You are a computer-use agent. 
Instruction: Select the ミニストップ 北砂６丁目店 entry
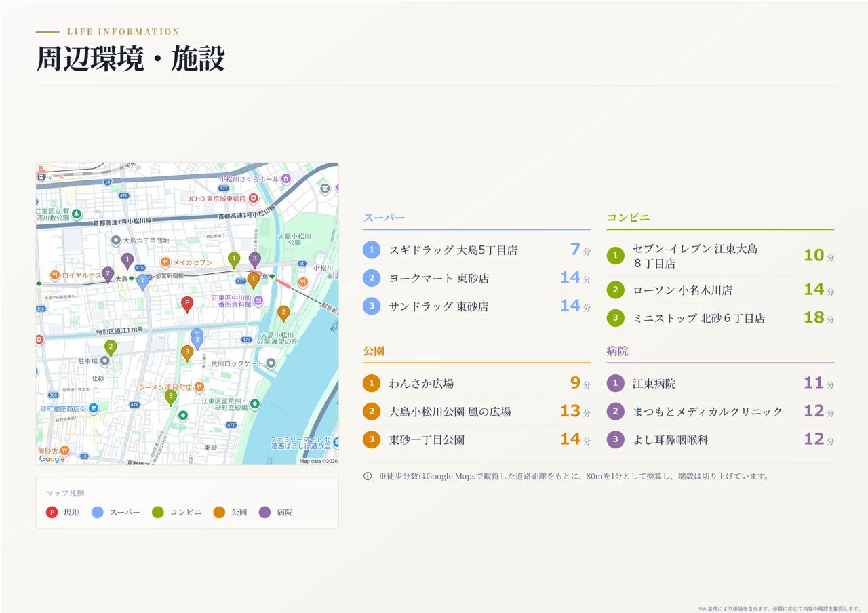click(720, 317)
